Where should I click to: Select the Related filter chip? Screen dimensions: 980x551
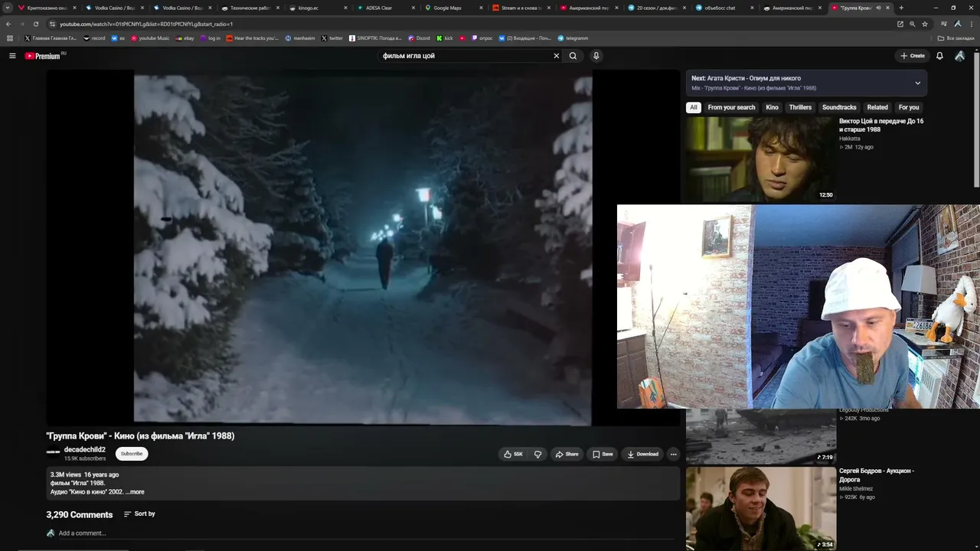coord(877,107)
